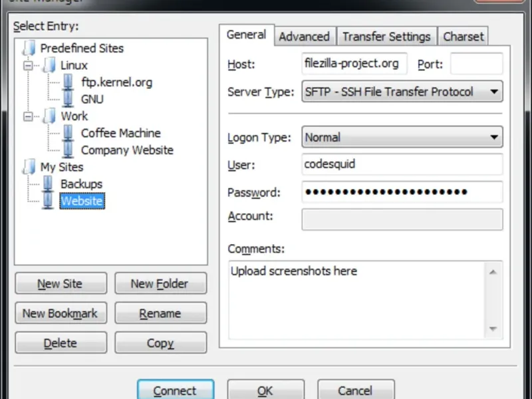This screenshot has height=399, width=532.
Task: Select the Backups site entry
Action: pyautogui.click(x=81, y=184)
